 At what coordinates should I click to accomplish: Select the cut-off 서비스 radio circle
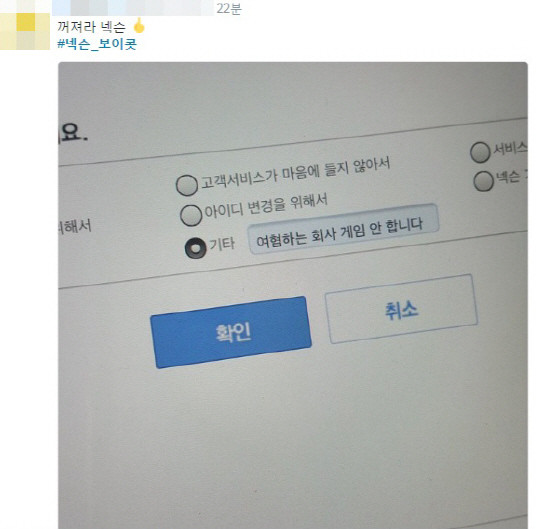(x=480, y=152)
